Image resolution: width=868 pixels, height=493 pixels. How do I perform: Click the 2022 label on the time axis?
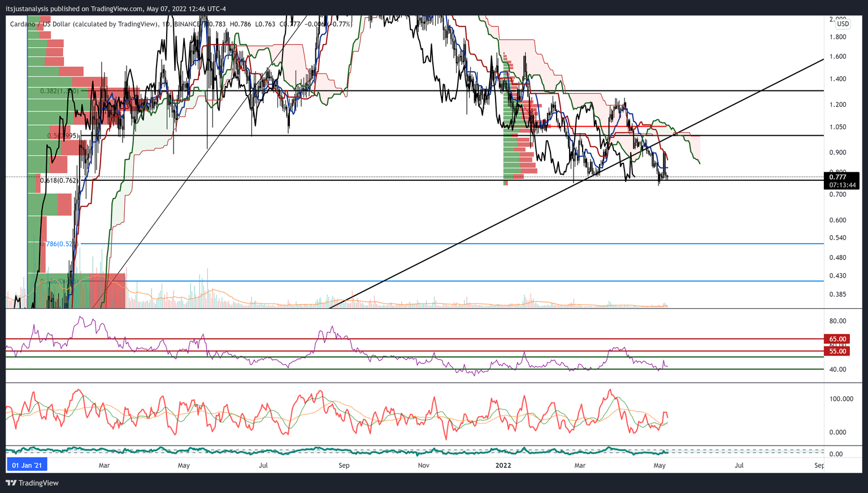503,465
